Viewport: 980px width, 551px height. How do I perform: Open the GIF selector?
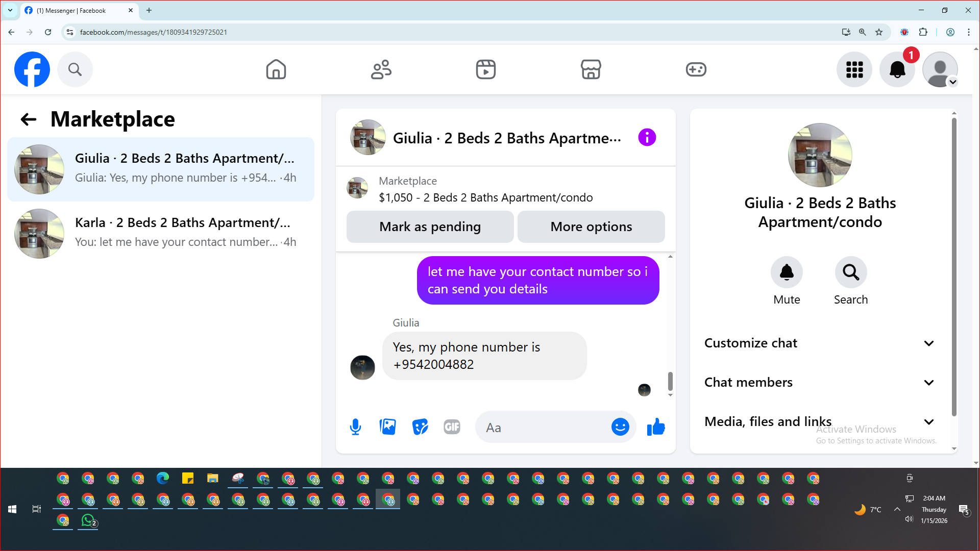coord(452,427)
